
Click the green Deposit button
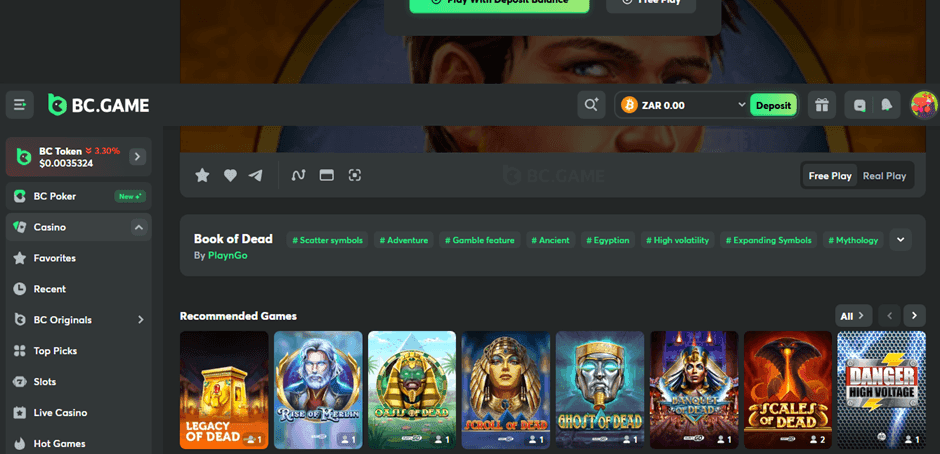(773, 105)
